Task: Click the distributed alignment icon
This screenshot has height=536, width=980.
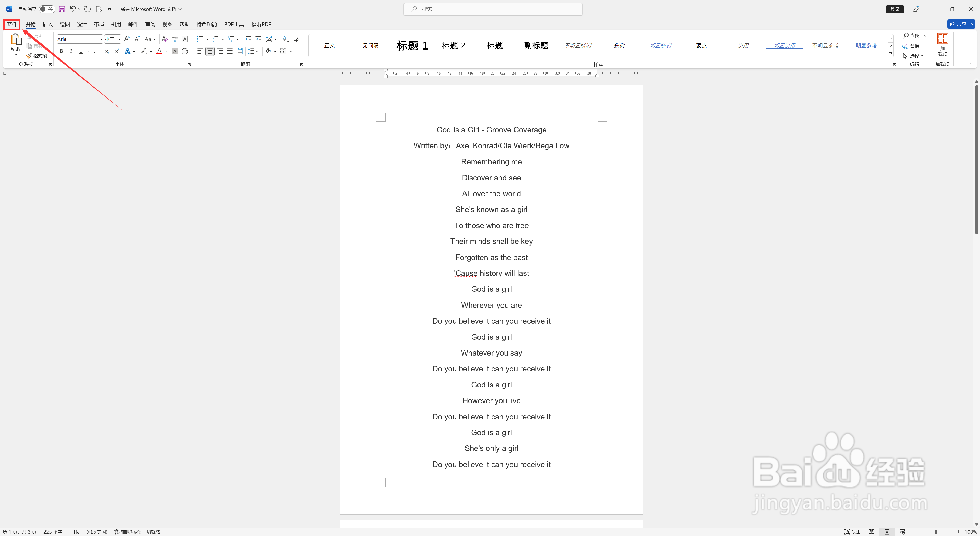Action: coord(240,51)
